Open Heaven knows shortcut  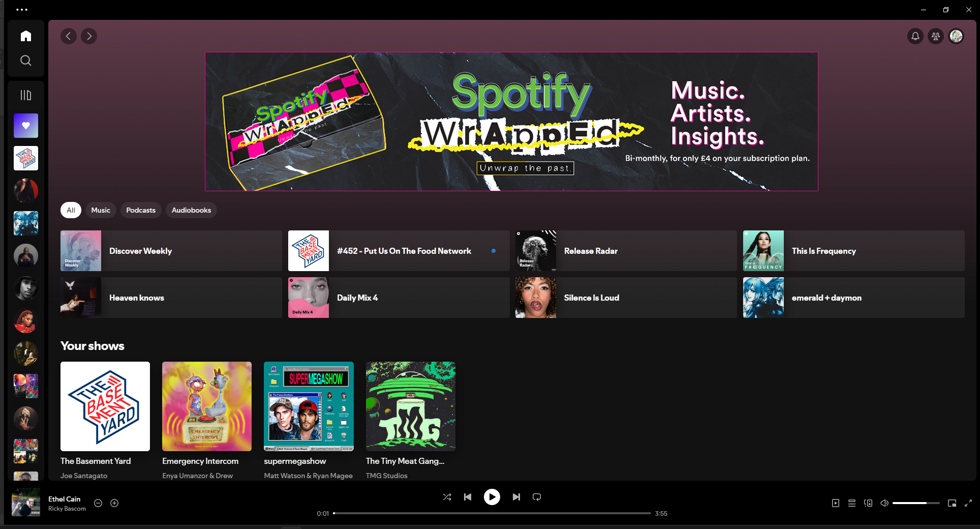tap(171, 298)
